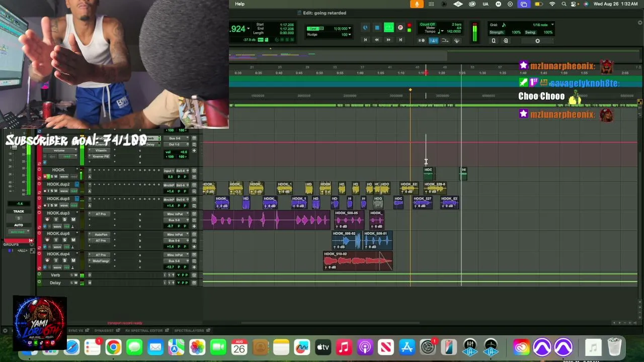Record-enable the HOOK.dup3 track
Viewport: 644px width, 362px height.
(47, 220)
